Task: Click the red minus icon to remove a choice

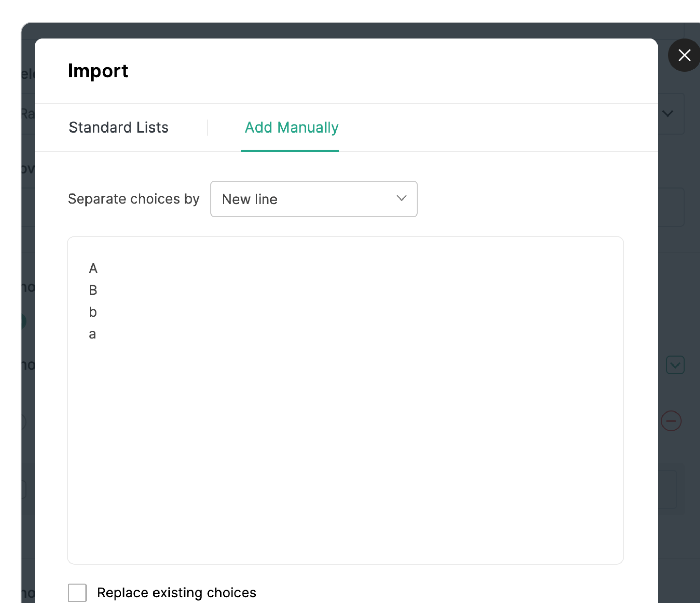Action: [671, 421]
